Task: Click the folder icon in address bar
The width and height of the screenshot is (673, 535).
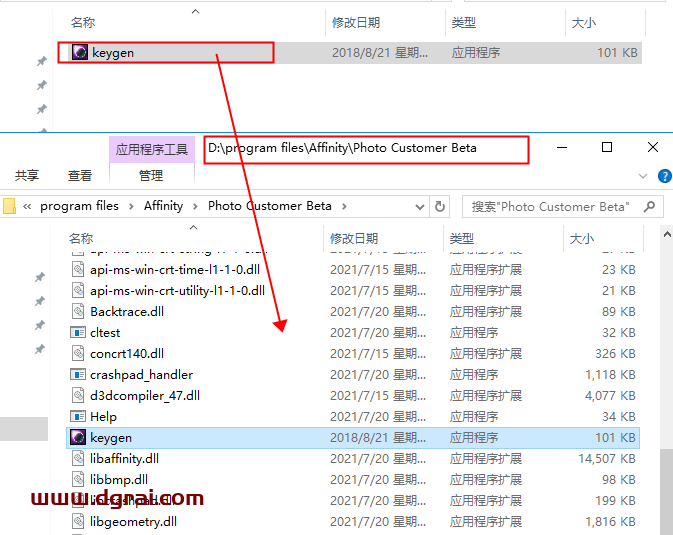Action: [x=9, y=206]
